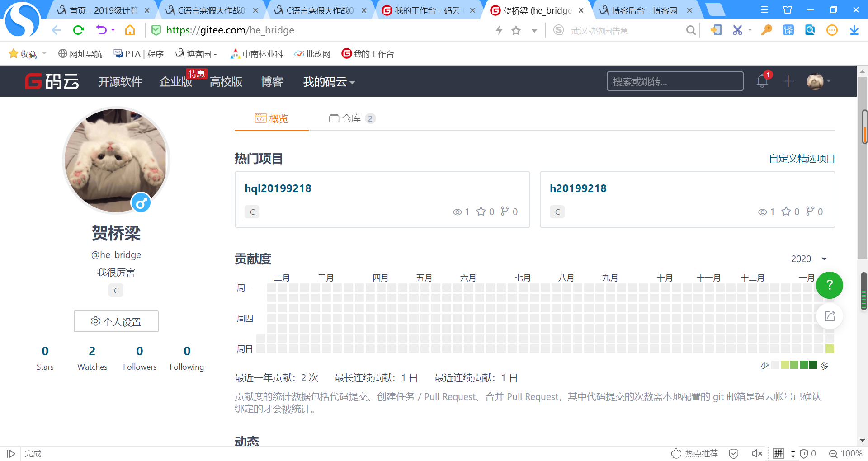
Task: Open the screenshot scissors tool
Action: click(x=737, y=30)
